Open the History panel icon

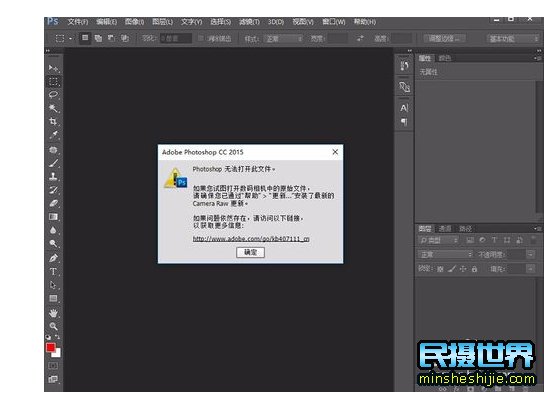click(404, 66)
